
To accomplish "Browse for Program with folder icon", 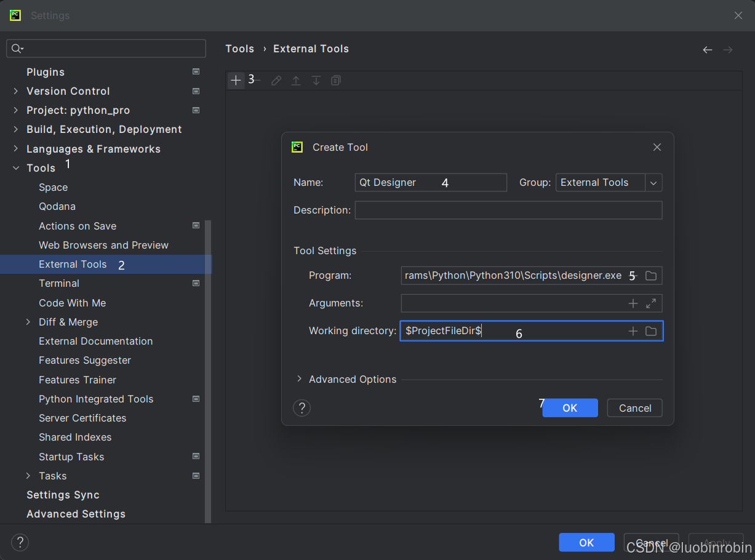I will [x=651, y=276].
